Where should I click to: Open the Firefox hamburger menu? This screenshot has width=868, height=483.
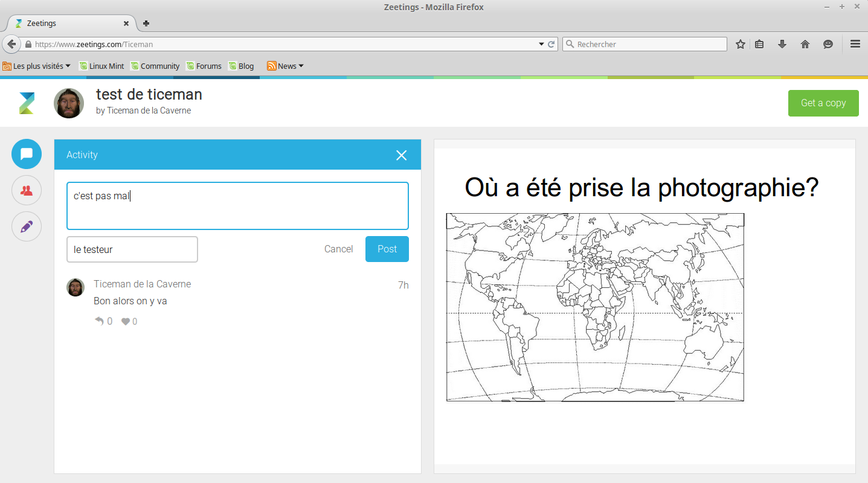855,44
